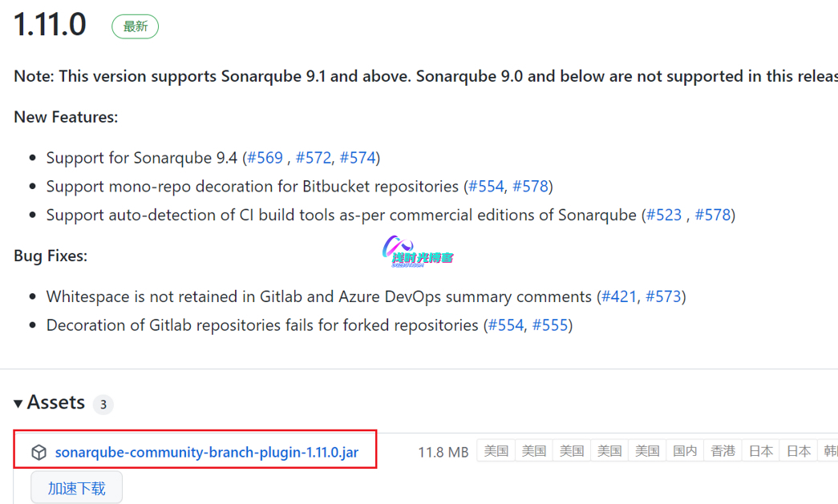The height and width of the screenshot is (504, 838).
Task: Click the package icon beside the jar file
Action: [38, 453]
